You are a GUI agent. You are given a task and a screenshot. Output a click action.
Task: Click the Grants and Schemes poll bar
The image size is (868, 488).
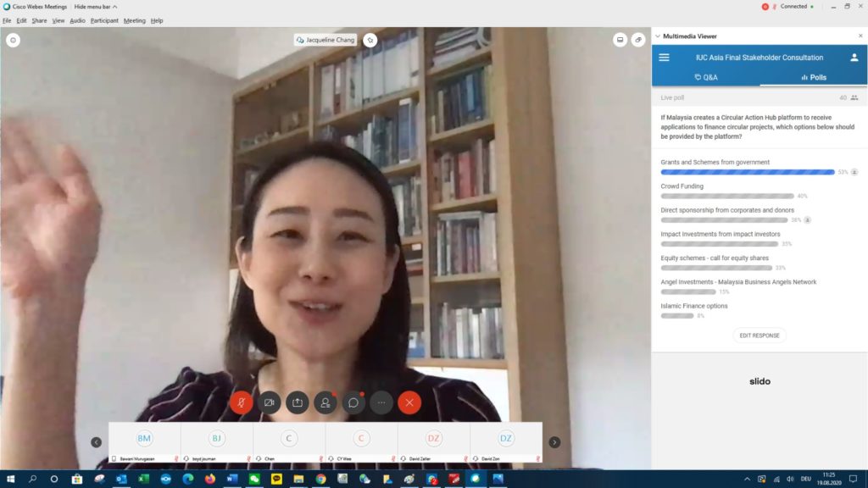[x=747, y=172]
